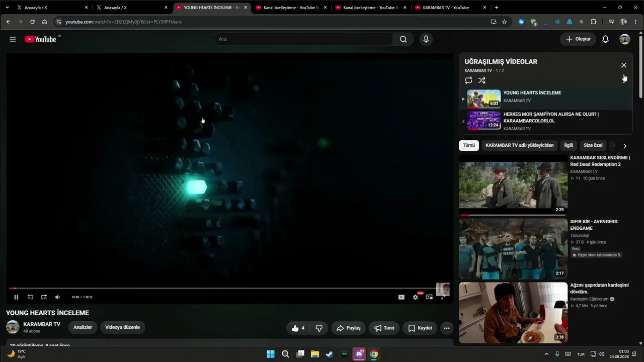644x362 pixels.
Task: Click the KARAMBAR TV channel name under the title
Action: click(x=42, y=324)
